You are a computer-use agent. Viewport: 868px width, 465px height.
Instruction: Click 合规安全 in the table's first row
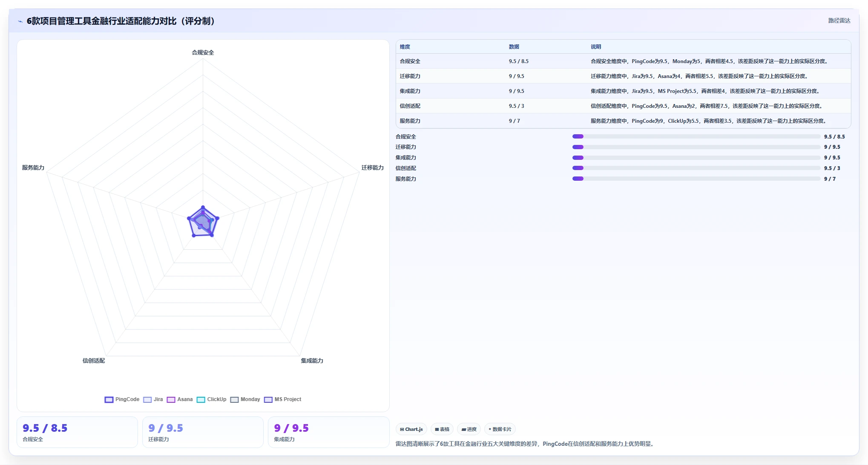(410, 61)
